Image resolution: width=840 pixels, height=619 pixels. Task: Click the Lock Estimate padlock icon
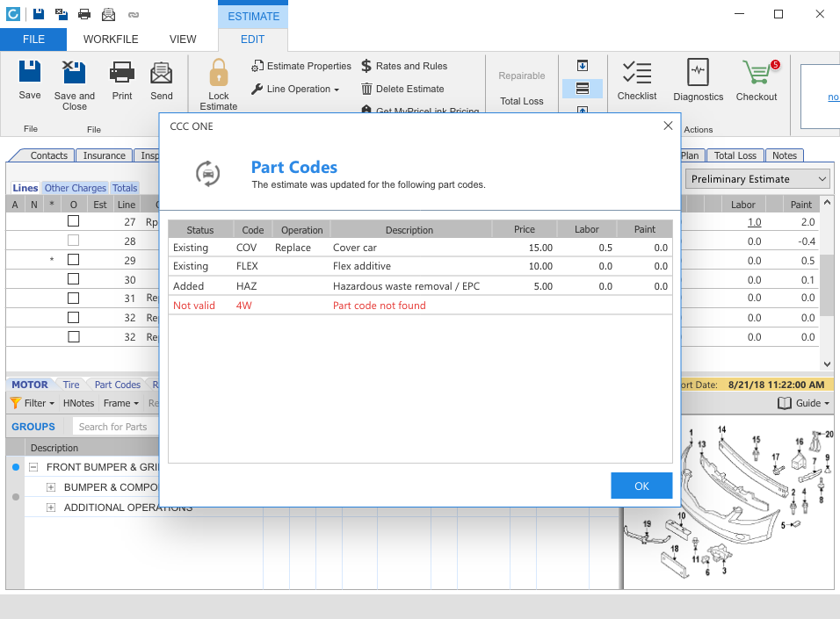[218, 74]
